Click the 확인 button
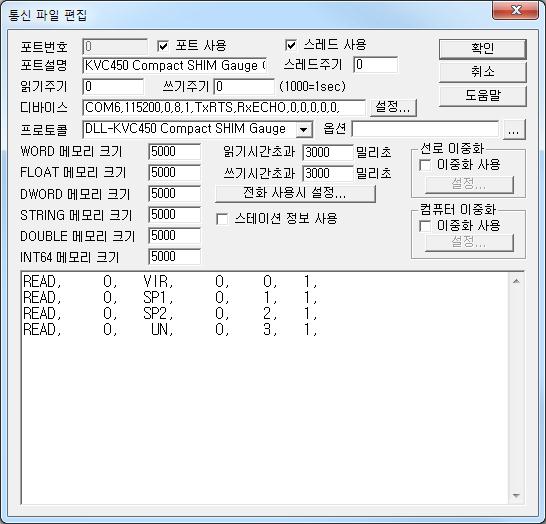The image size is (546, 524). [483, 48]
